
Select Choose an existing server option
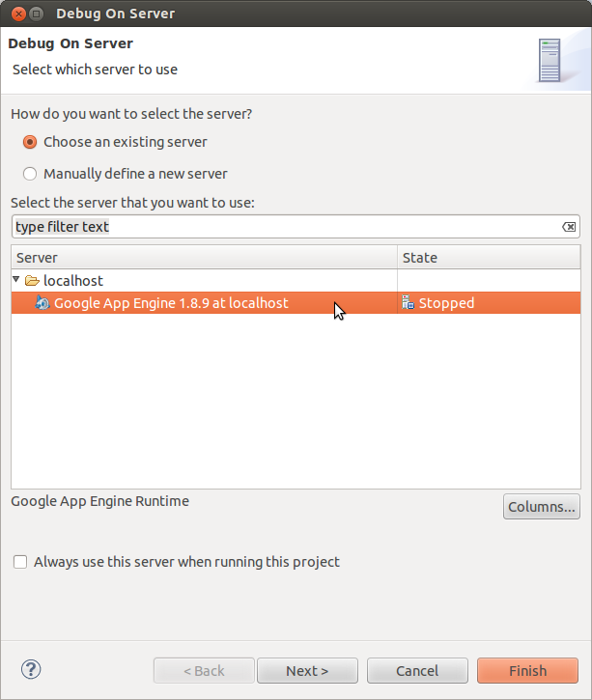click(x=30, y=142)
